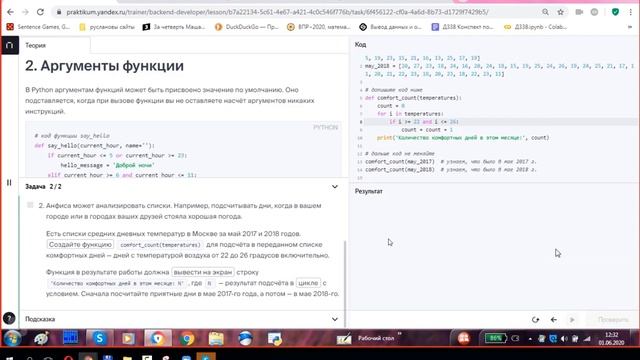
Task: Open the Skype icon on the taskbar
Action: [99, 338]
